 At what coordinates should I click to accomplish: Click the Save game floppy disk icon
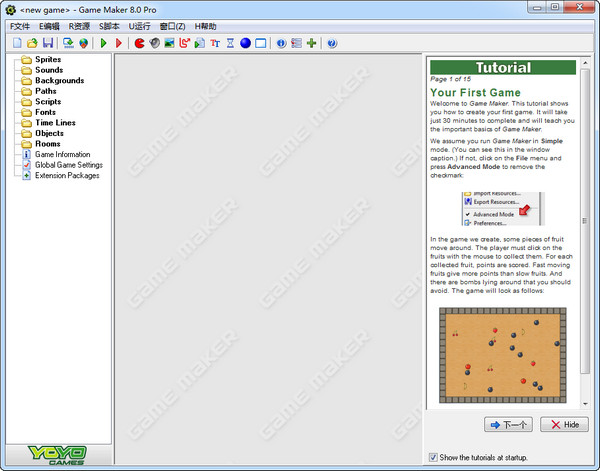tap(47, 43)
